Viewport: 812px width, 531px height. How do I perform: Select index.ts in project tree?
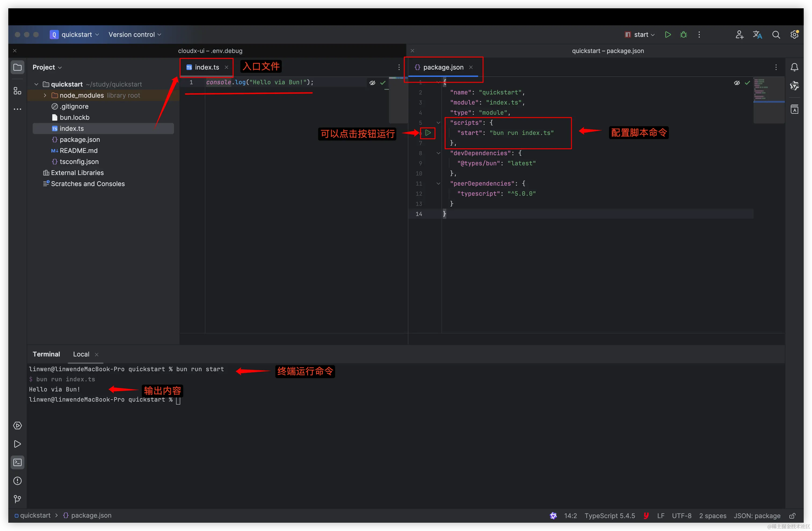pos(103,128)
